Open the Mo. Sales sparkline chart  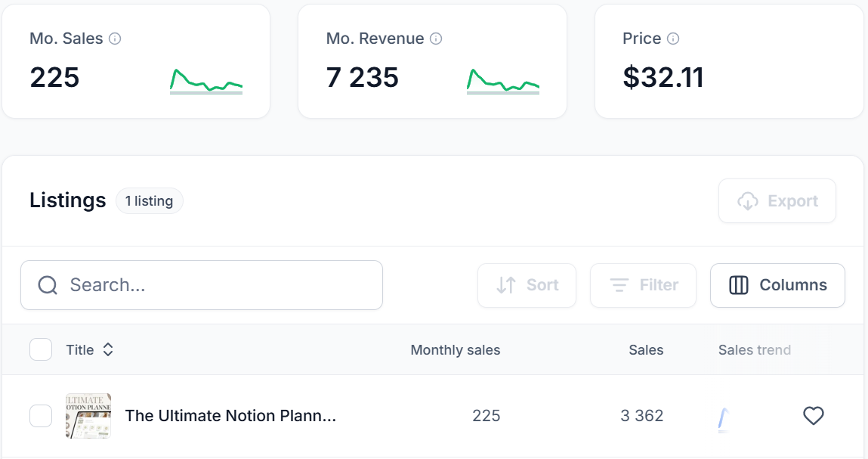tap(206, 81)
